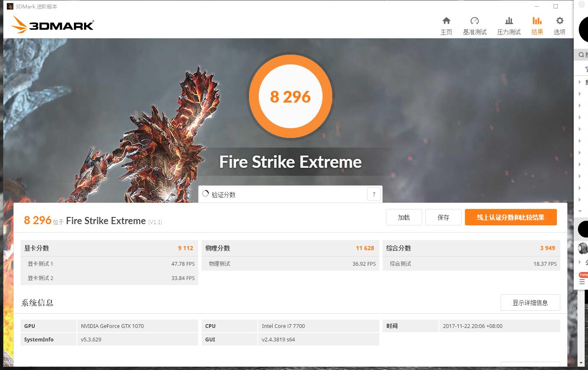Click the 3DMark app icon in the title bar
Image resolution: width=588 pixels, height=370 pixels.
point(10,6)
